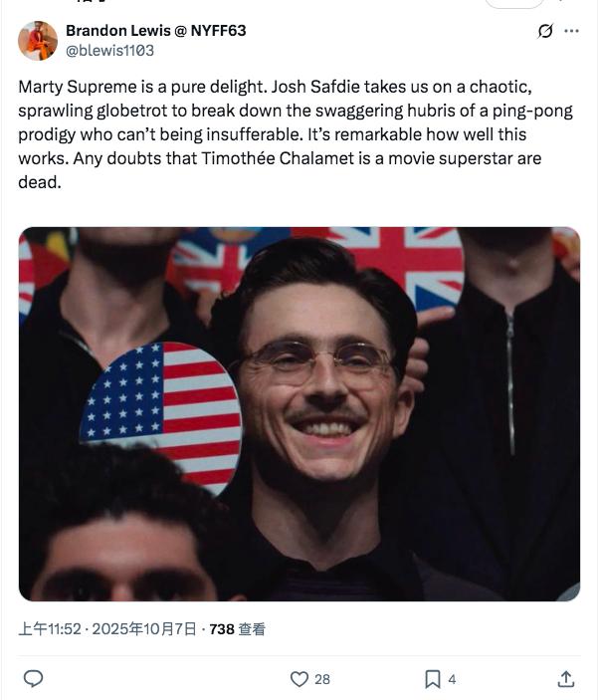Bookmark this post with the bookmark icon
The image size is (600, 700).
[x=433, y=679]
